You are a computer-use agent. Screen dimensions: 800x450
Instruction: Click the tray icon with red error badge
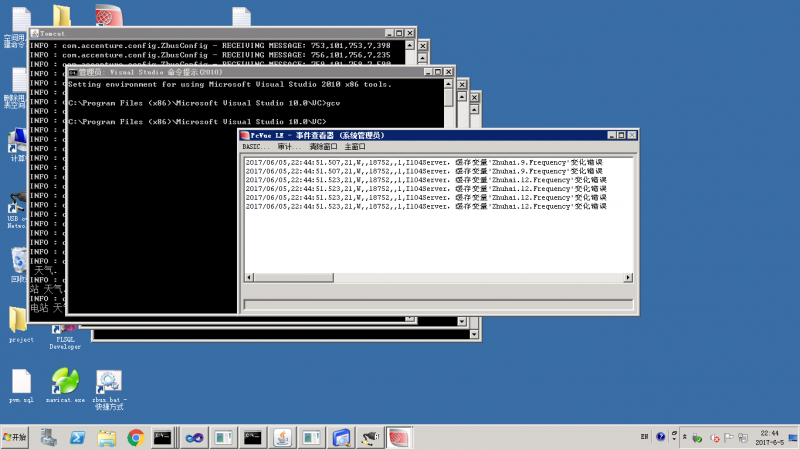(714, 438)
